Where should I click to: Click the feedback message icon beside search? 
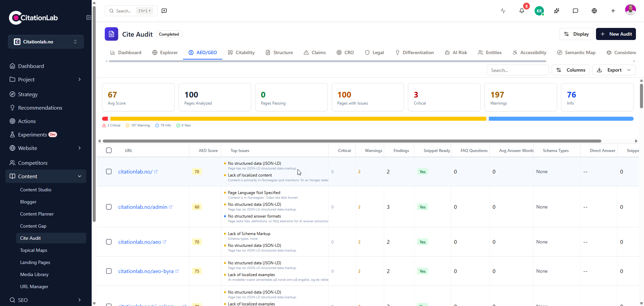[x=164, y=11]
